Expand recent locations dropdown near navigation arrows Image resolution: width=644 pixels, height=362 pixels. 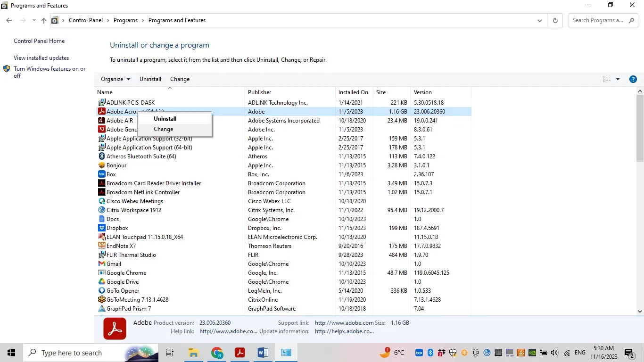click(x=34, y=20)
